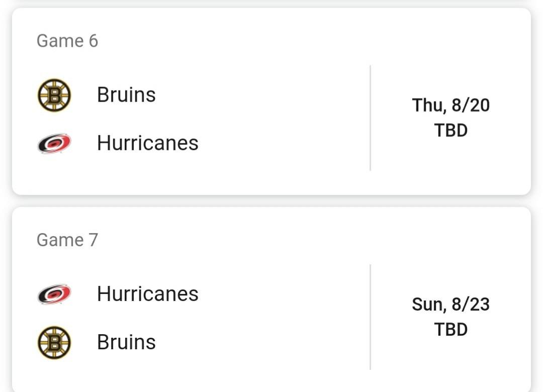Tap the Bruins logo in Game 6
The height and width of the screenshot is (392, 543).
point(54,95)
